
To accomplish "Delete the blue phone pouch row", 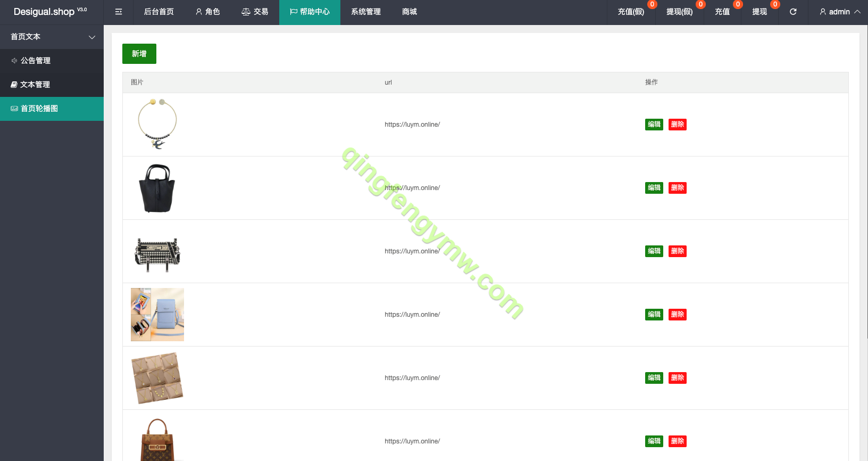I will pyautogui.click(x=678, y=315).
